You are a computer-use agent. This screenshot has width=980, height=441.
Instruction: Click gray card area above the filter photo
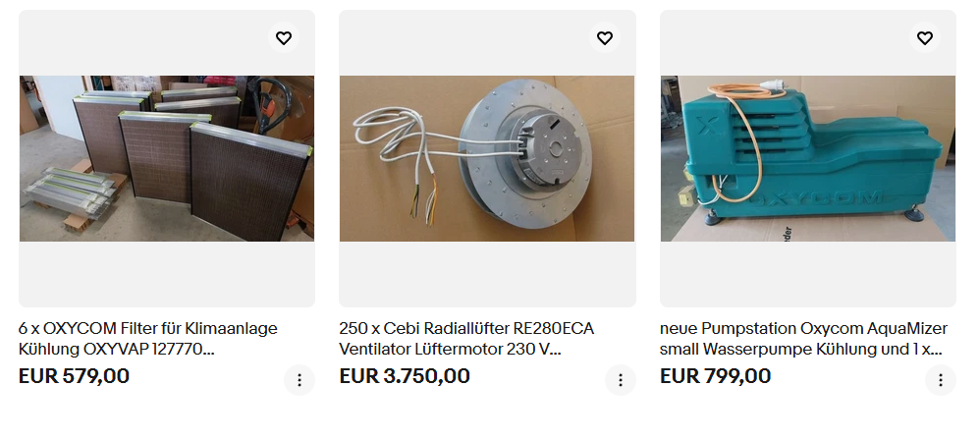(143, 43)
